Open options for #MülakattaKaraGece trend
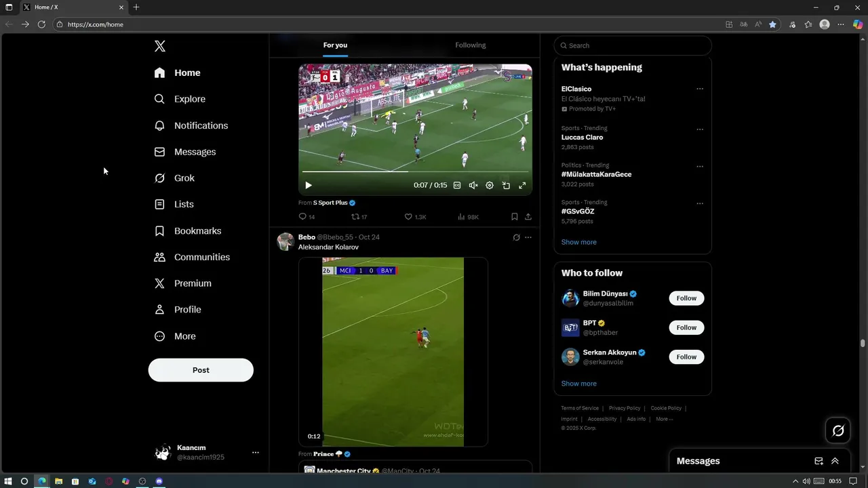The height and width of the screenshot is (488, 868). [x=700, y=167]
